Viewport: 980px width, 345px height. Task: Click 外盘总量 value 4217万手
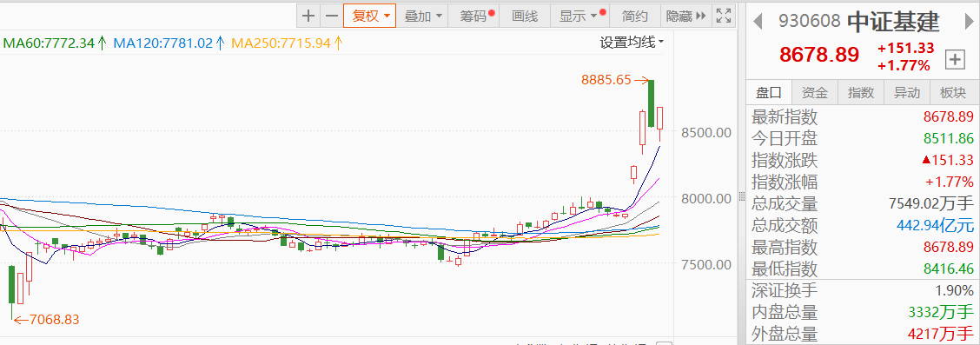click(941, 335)
